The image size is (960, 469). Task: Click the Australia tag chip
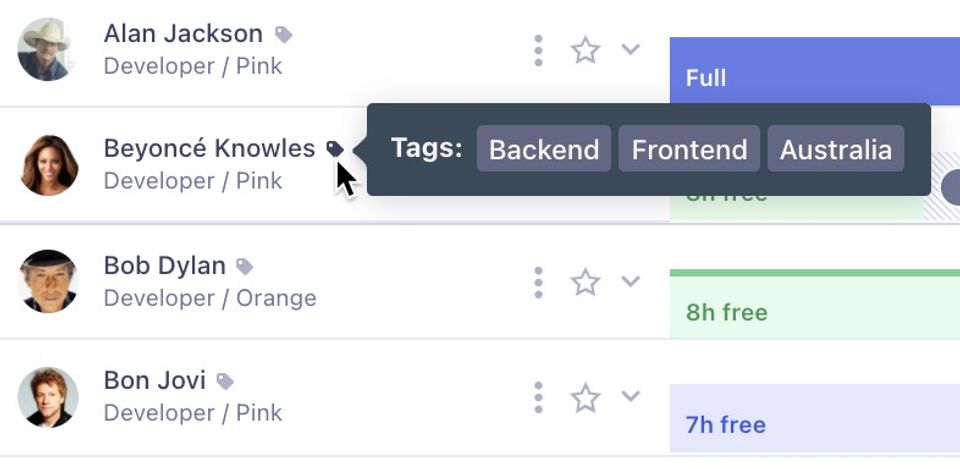(x=835, y=149)
